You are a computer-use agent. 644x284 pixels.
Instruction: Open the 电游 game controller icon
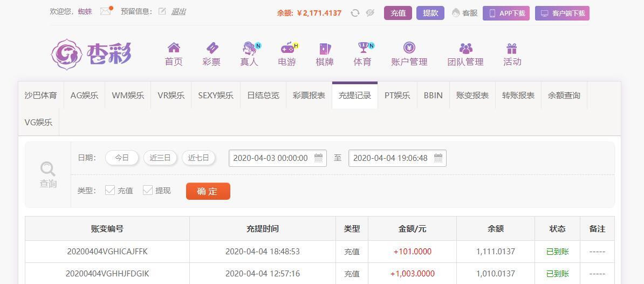tap(287, 48)
